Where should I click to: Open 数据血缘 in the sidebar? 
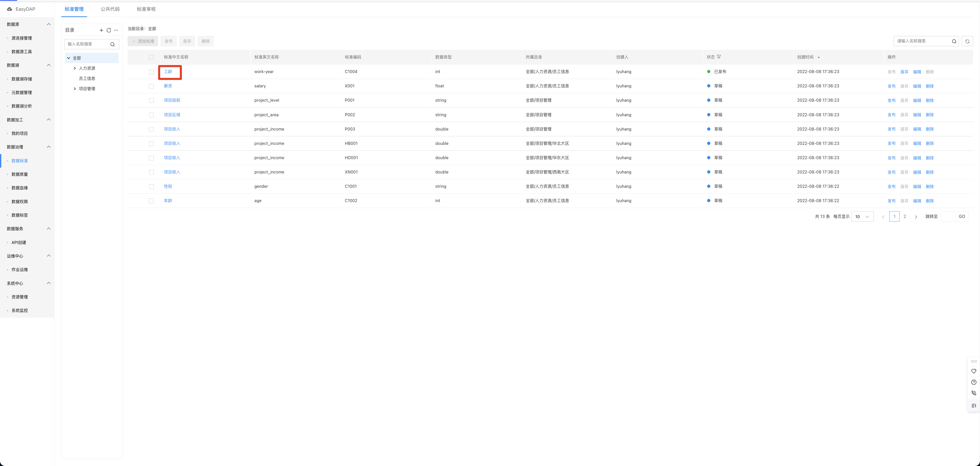coord(20,188)
